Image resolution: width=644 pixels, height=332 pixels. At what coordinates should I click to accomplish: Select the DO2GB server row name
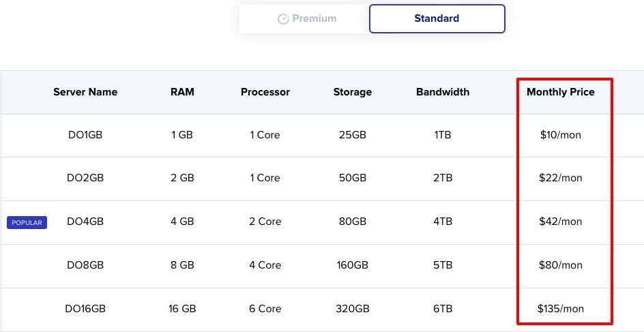85,178
